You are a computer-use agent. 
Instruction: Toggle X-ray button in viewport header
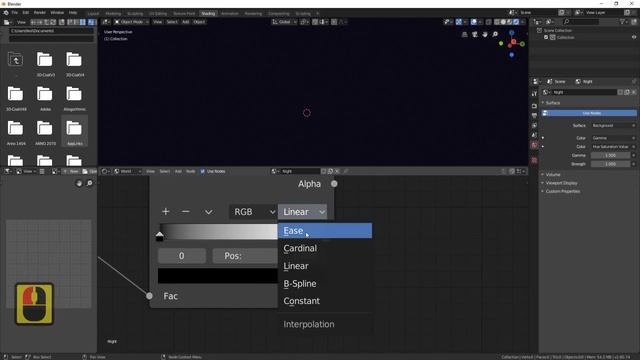point(489,22)
